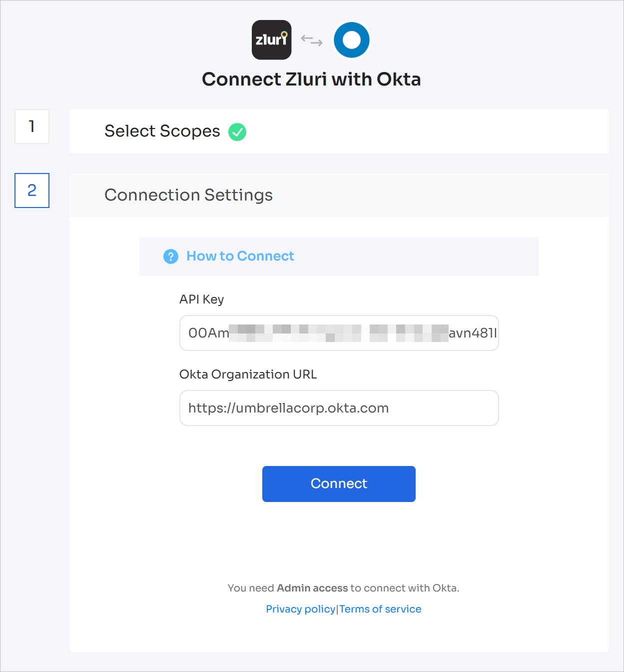Click the Okta Organization URL label

point(248,374)
